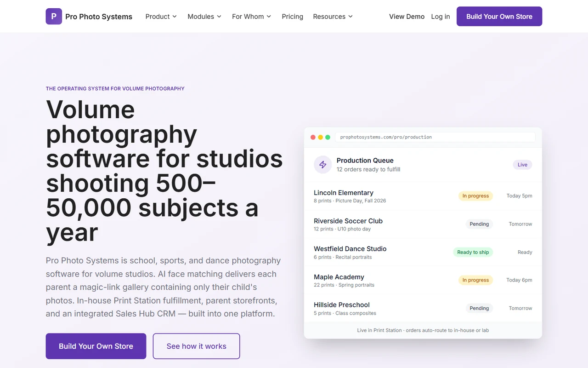Click the lightning bolt Production Queue icon
The height and width of the screenshot is (368, 588).
click(322, 165)
